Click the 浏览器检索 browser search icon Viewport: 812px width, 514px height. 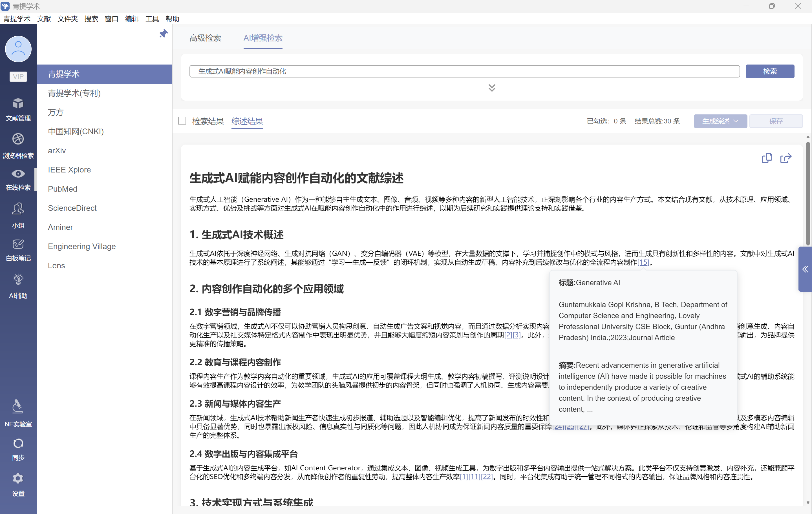18,139
